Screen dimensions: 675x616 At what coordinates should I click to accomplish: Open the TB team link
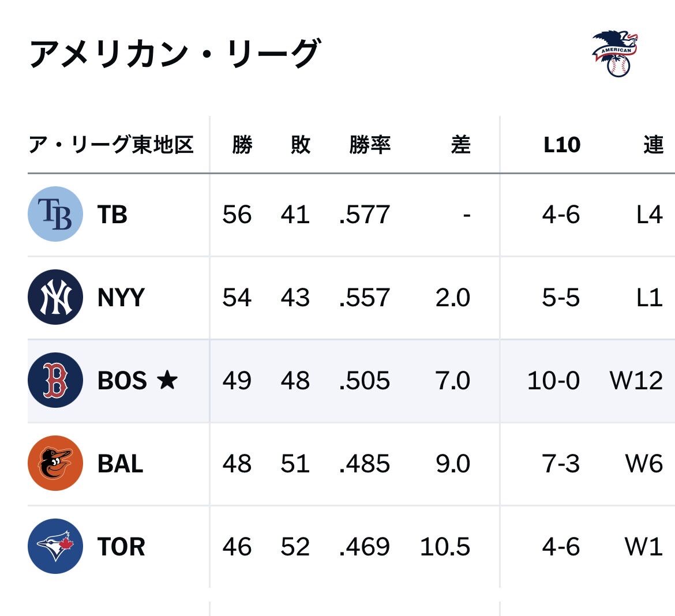(112, 215)
